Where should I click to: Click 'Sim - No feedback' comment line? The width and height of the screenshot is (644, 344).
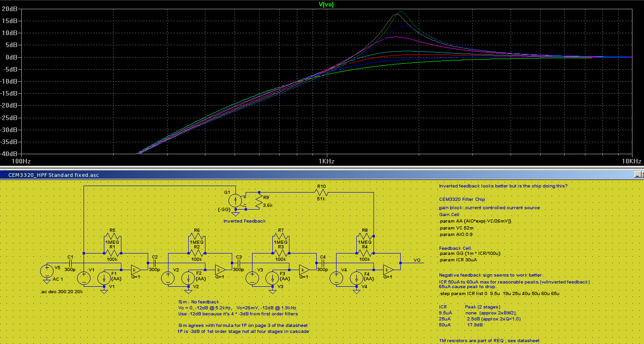(199, 302)
